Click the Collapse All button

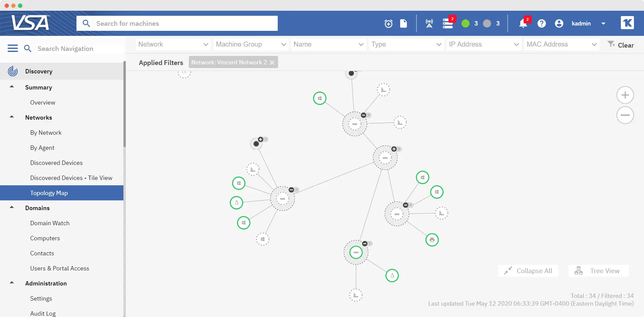click(528, 271)
